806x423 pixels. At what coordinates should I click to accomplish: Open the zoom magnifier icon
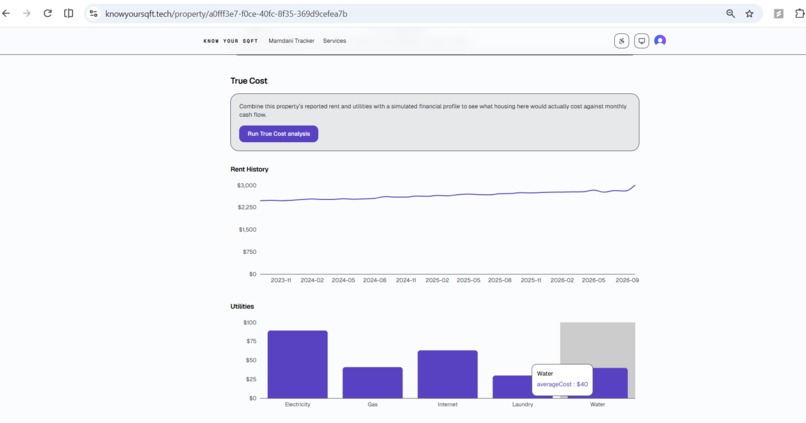[730, 14]
